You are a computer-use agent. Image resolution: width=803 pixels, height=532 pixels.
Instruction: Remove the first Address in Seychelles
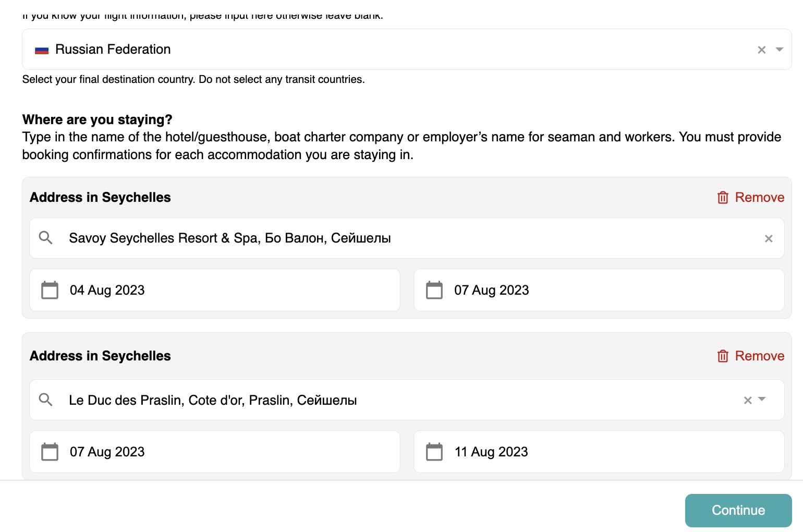tap(759, 198)
